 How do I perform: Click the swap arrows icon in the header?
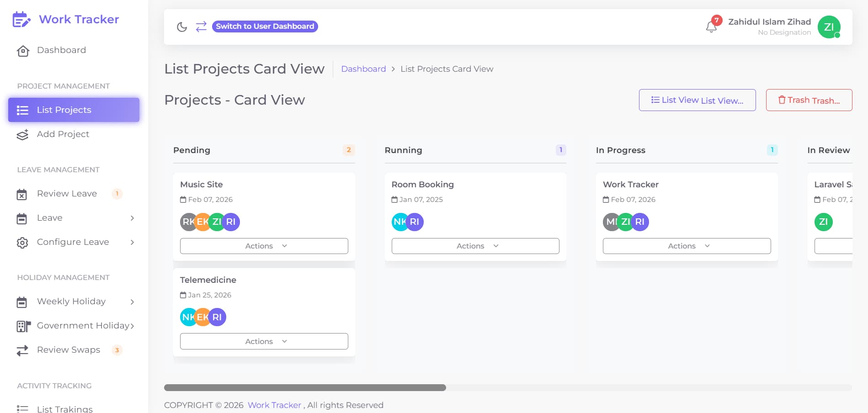[201, 26]
